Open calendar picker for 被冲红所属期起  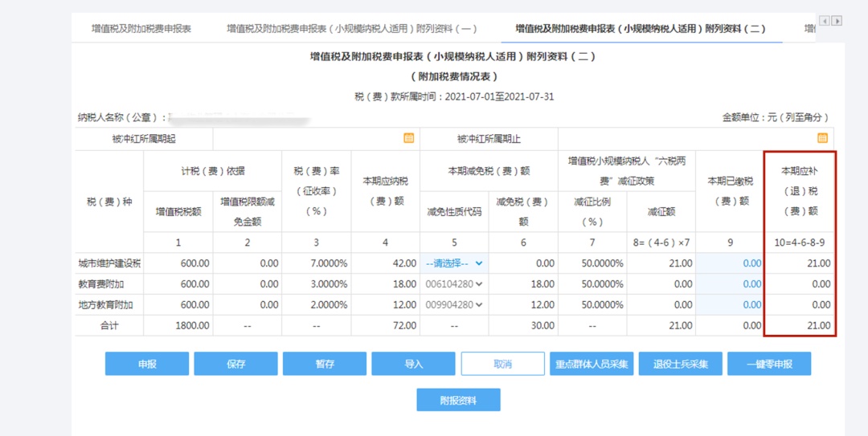tap(408, 138)
